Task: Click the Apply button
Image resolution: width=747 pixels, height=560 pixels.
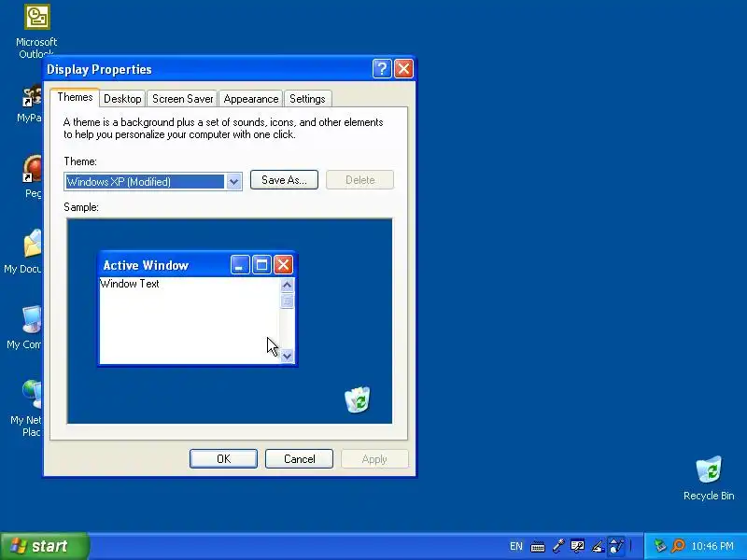Action: 374,459
